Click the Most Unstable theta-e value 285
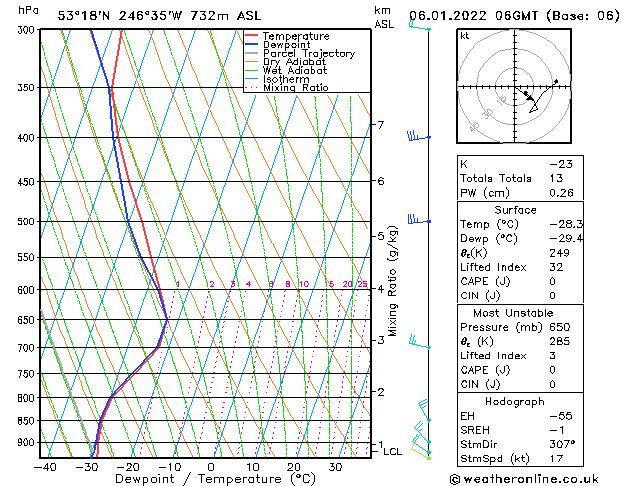Image resolution: width=629 pixels, height=486 pixels. coord(560,341)
